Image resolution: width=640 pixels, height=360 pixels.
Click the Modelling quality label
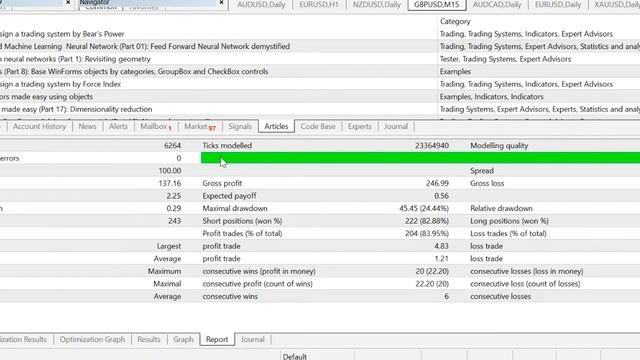[x=499, y=146]
